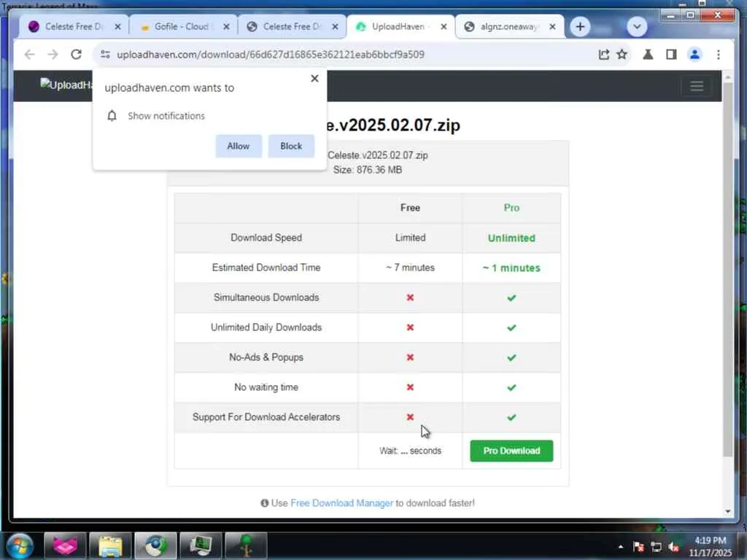Click green check for No waiting time
Screen dimensions: 747x560
coord(511,387)
